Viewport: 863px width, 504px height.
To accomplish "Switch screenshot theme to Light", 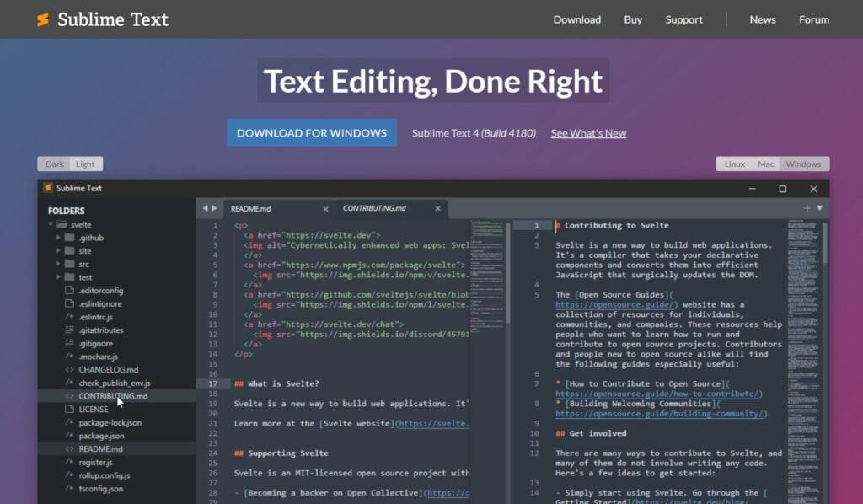I will [85, 164].
